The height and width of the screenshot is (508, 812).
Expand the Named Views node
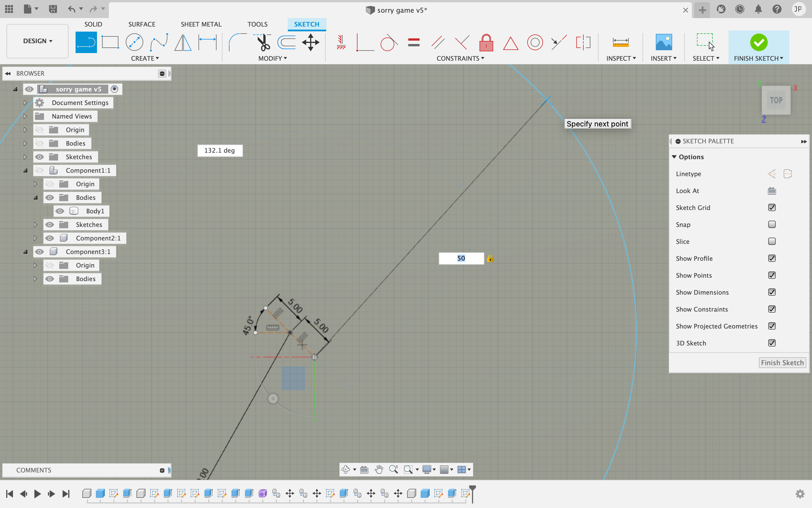[25, 116]
